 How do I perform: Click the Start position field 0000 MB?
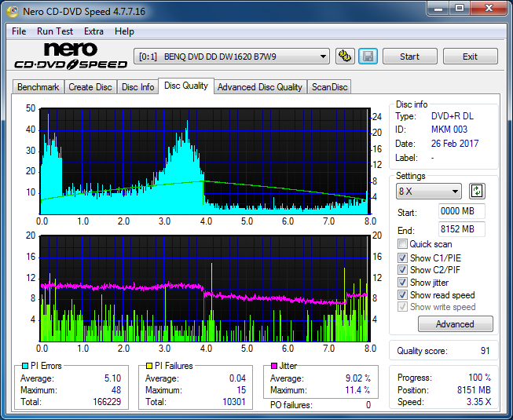(462, 211)
